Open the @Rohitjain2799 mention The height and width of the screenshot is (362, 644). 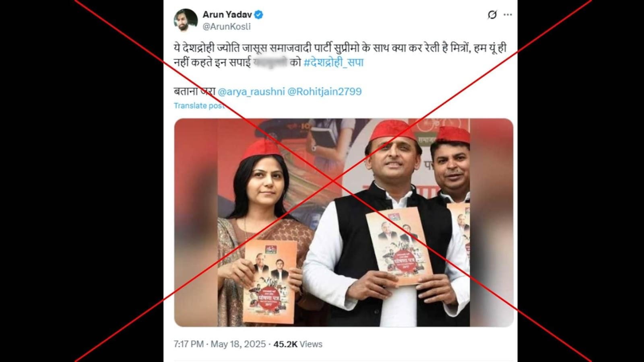324,92
